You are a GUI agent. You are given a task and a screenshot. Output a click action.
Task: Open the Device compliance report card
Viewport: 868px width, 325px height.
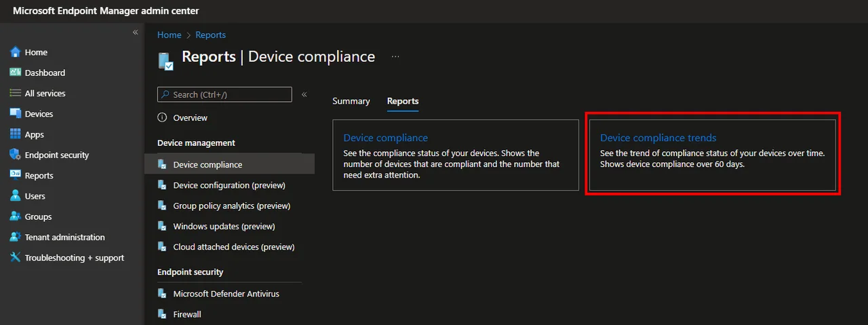(455, 155)
